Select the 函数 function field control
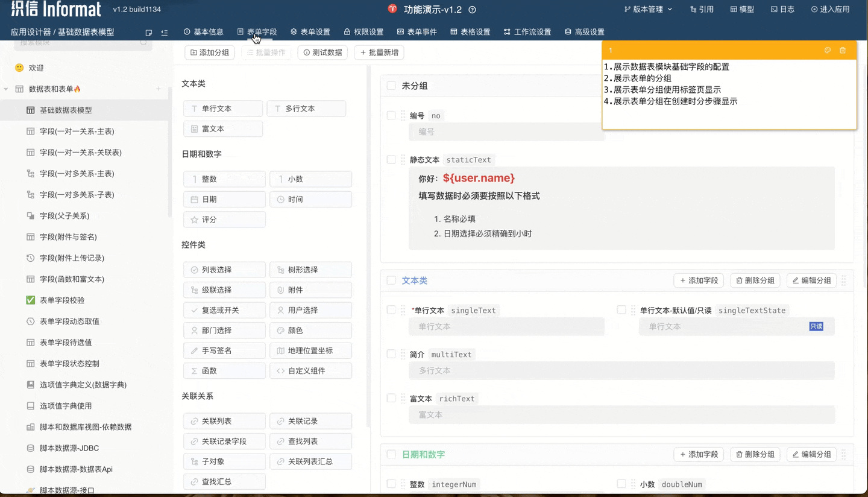 click(224, 370)
